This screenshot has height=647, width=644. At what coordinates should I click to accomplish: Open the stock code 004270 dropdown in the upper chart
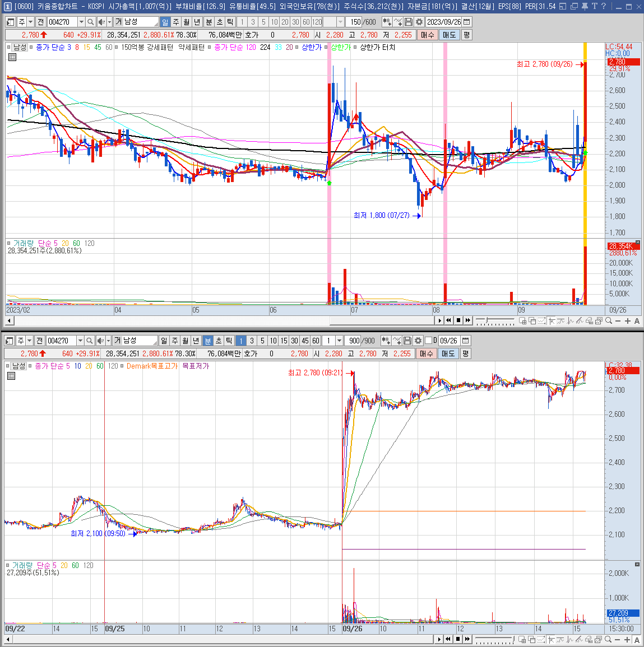tap(81, 22)
